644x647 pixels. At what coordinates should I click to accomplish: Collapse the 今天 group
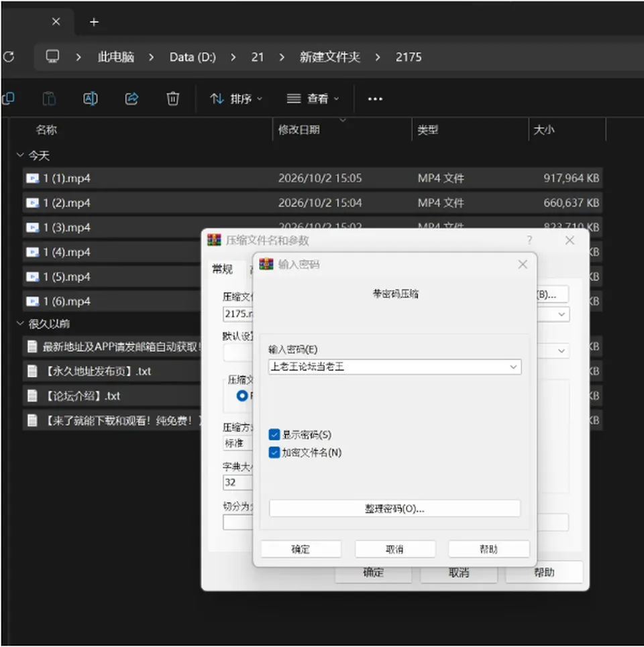pyautogui.click(x=20, y=155)
